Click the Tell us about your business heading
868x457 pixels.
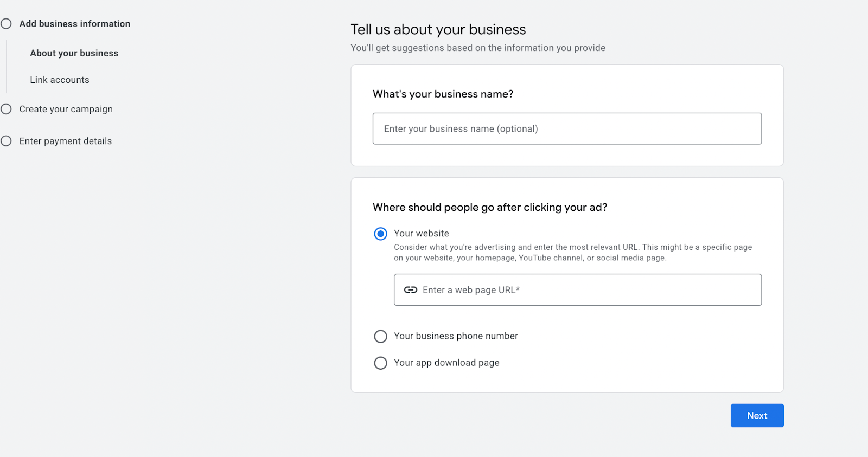coord(438,29)
